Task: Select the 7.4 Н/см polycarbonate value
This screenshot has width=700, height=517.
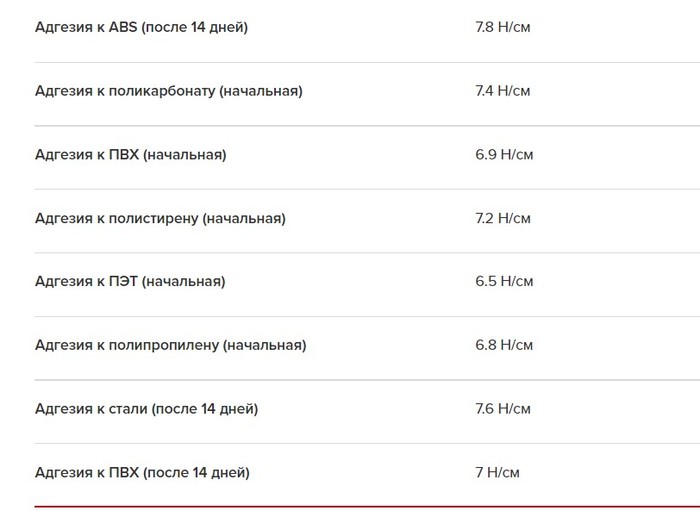Action: (x=502, y=91)
